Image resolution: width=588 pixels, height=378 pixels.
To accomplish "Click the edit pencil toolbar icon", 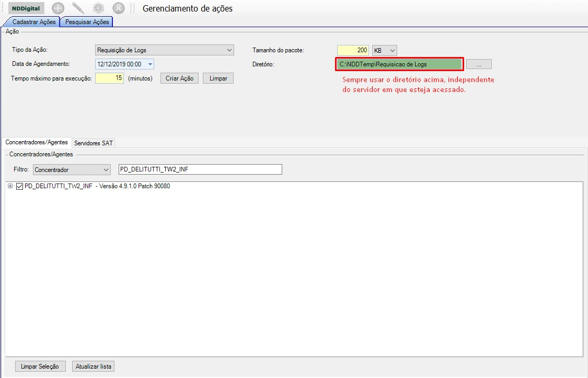I will click(x=78, y=8).
